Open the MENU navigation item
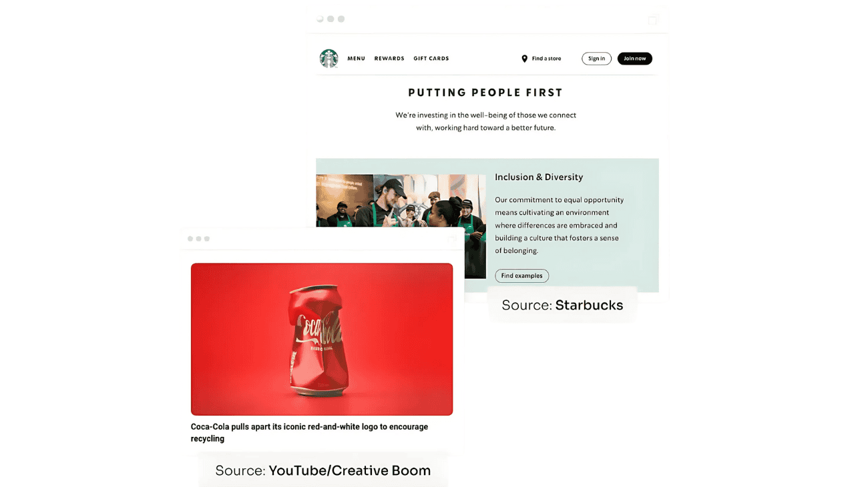This screenshot has width=868, height=487. pos(356,59)
